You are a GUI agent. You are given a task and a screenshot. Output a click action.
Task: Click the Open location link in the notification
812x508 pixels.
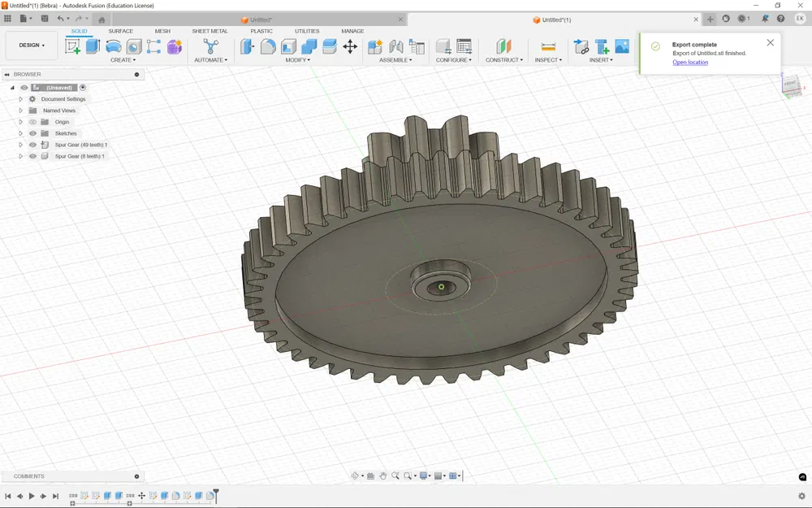coord(689,62)
